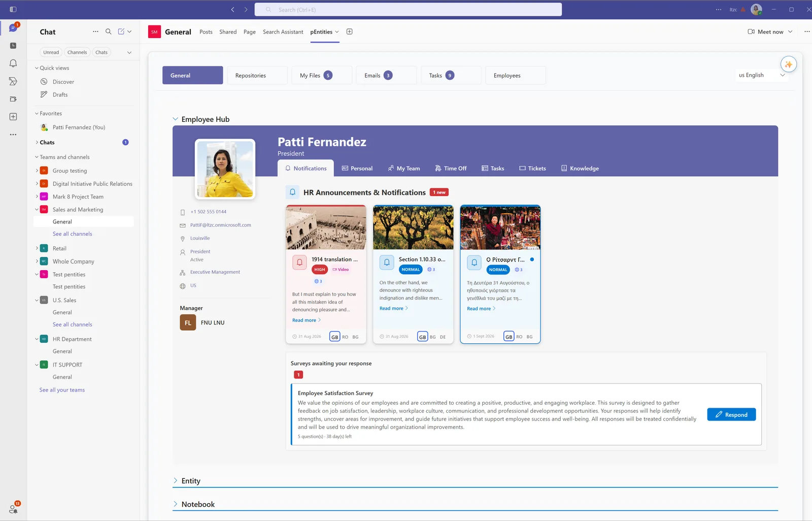Image resolution: width=812 pixels, height=521 pixels.
Task: Click the HR Announcements bell icon
Action: pyautogui.click(x=292, y=192)
